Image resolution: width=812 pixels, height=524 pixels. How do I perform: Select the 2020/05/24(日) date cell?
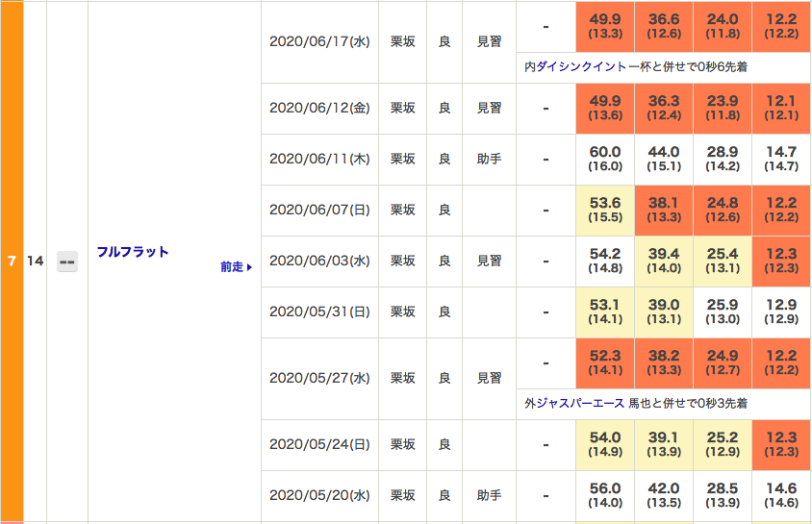[x=319, y=444]
